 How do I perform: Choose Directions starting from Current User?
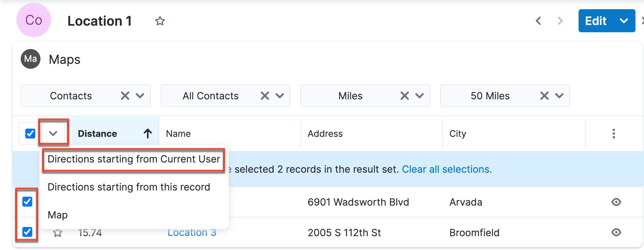pyautogui.click(x=134, y=159)
